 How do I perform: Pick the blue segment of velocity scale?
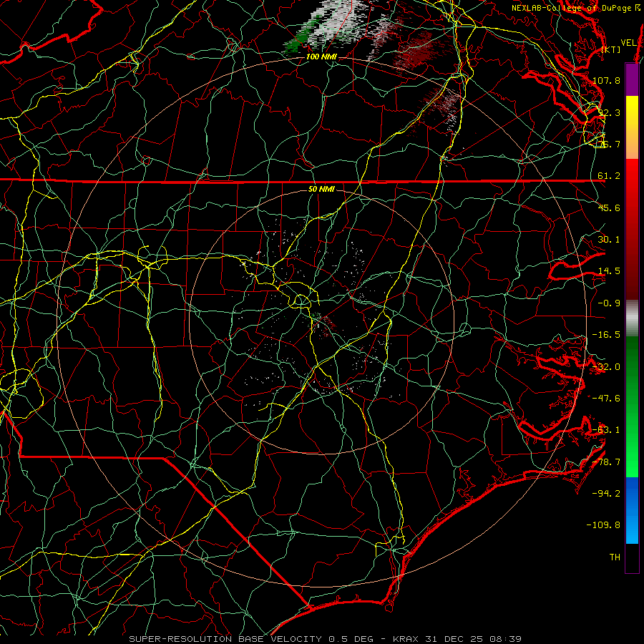(x=632, y=510)
